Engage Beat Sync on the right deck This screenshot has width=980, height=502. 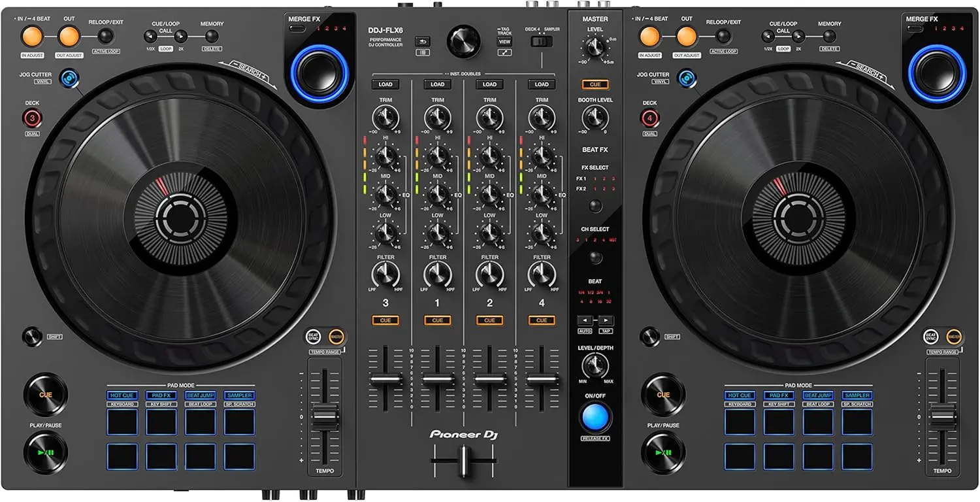pyautogui.click(x=931, y=337)
